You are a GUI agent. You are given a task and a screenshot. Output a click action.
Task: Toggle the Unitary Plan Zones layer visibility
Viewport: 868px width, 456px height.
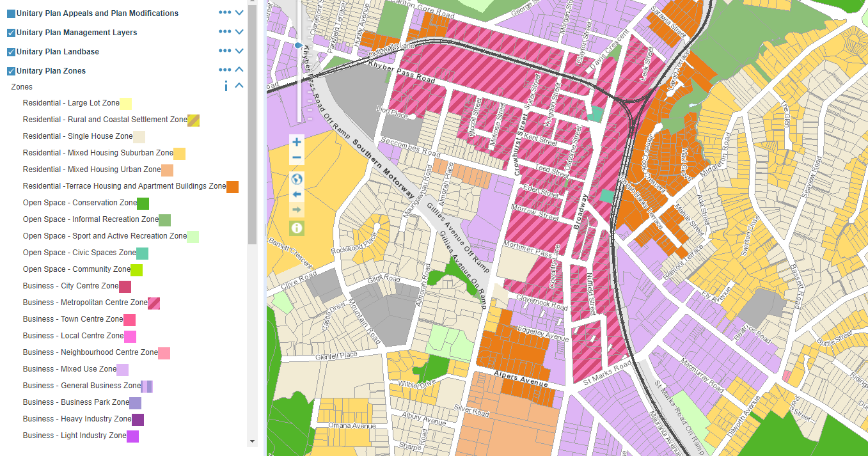point(10,70)
